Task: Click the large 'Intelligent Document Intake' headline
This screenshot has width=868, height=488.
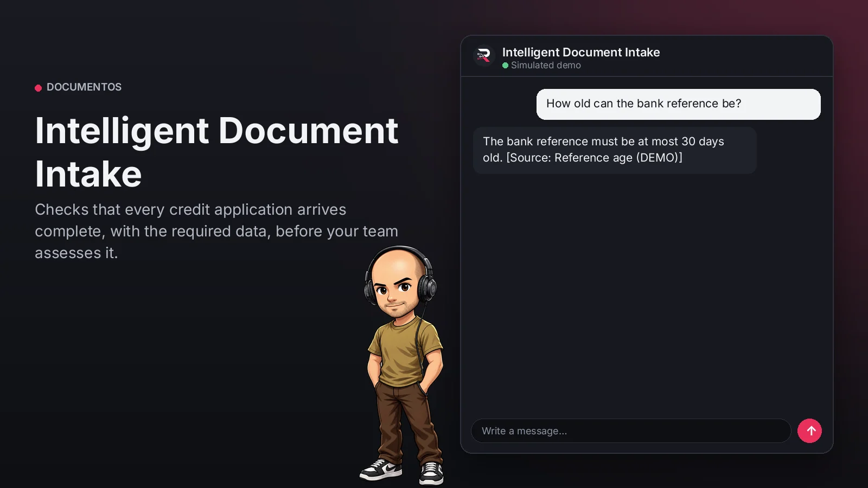Action: click(216, 152)
